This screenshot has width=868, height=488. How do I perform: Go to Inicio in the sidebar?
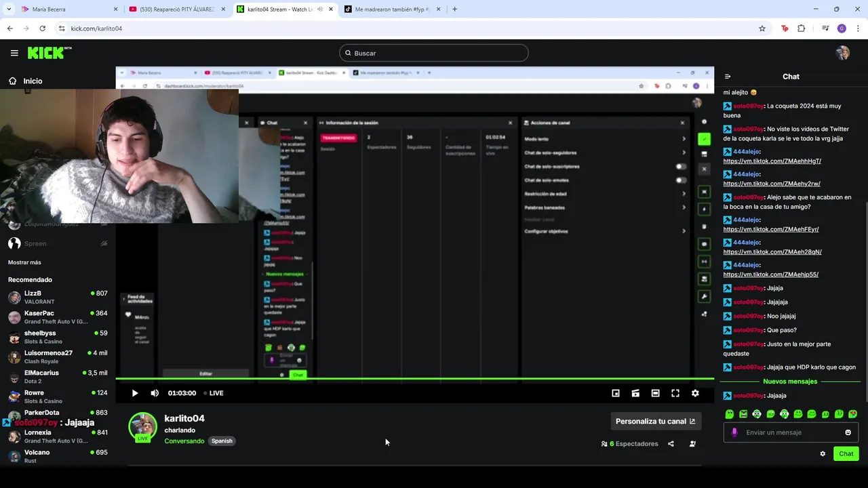(x=26, y=81)
